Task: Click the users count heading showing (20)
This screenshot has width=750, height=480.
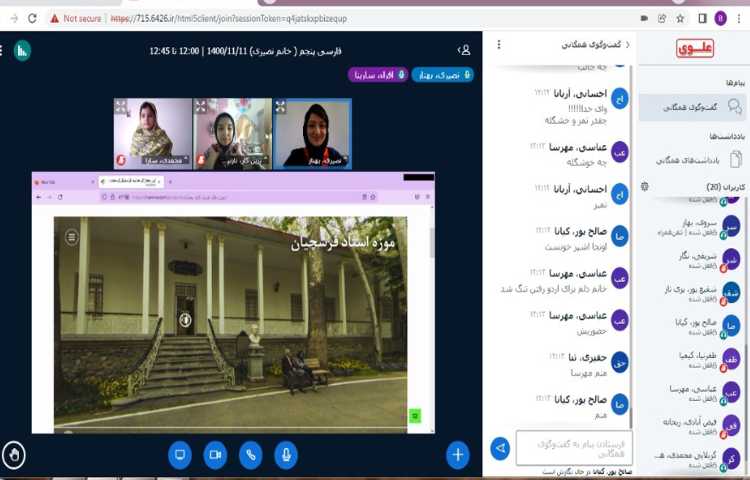Action: tap(726, 187)
